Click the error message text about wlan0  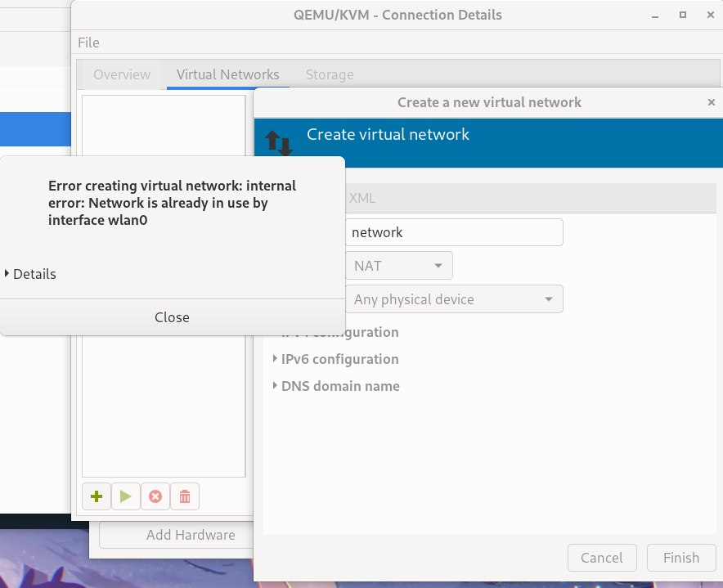click(x=172, y=203)
